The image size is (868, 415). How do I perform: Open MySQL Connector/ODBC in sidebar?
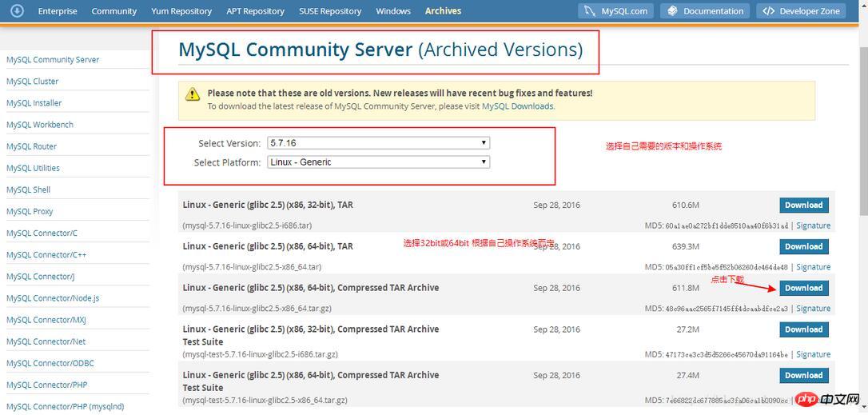click(x=50, y=363)
